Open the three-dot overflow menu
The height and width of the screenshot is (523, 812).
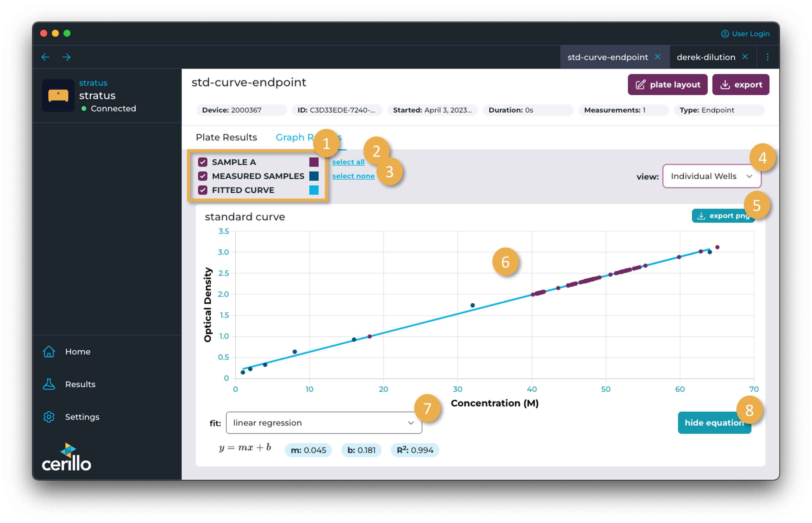[x=767, y=57]
